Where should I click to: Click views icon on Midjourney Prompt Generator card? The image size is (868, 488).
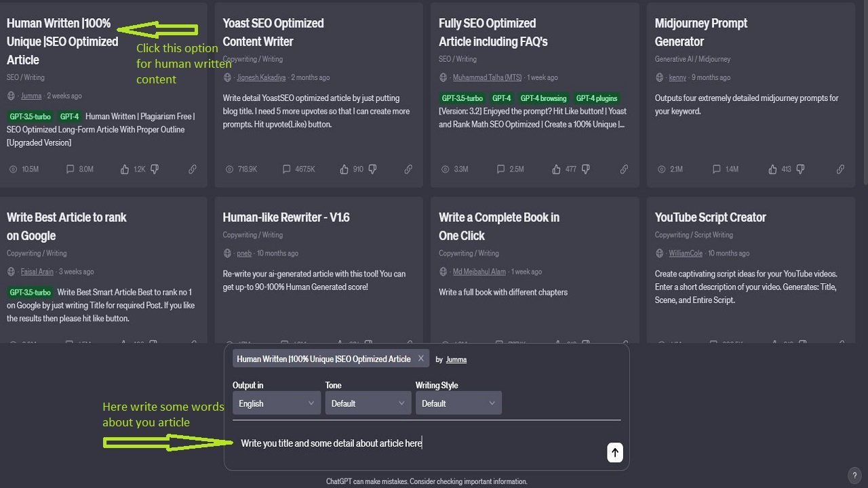(x=662, y=169)
